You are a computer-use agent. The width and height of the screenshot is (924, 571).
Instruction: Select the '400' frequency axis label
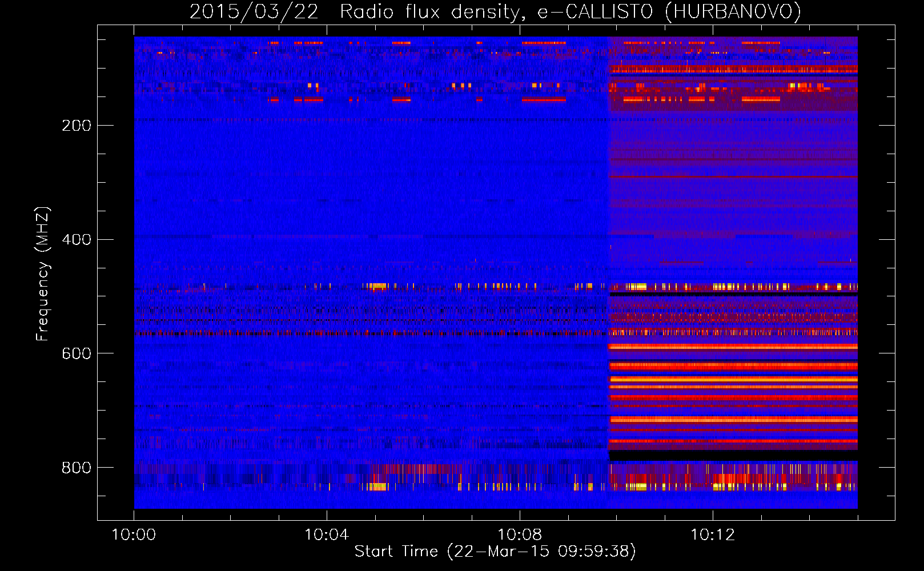77,240
